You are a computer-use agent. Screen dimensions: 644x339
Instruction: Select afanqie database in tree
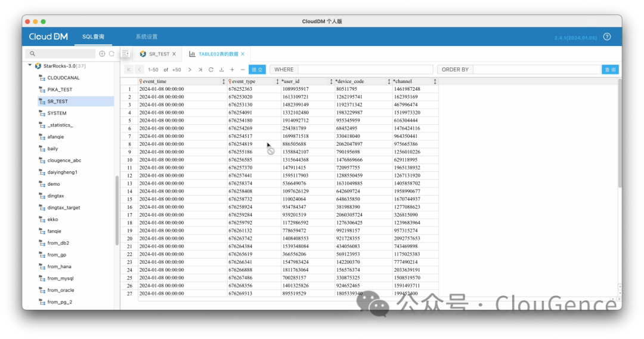tap(55, 137)
